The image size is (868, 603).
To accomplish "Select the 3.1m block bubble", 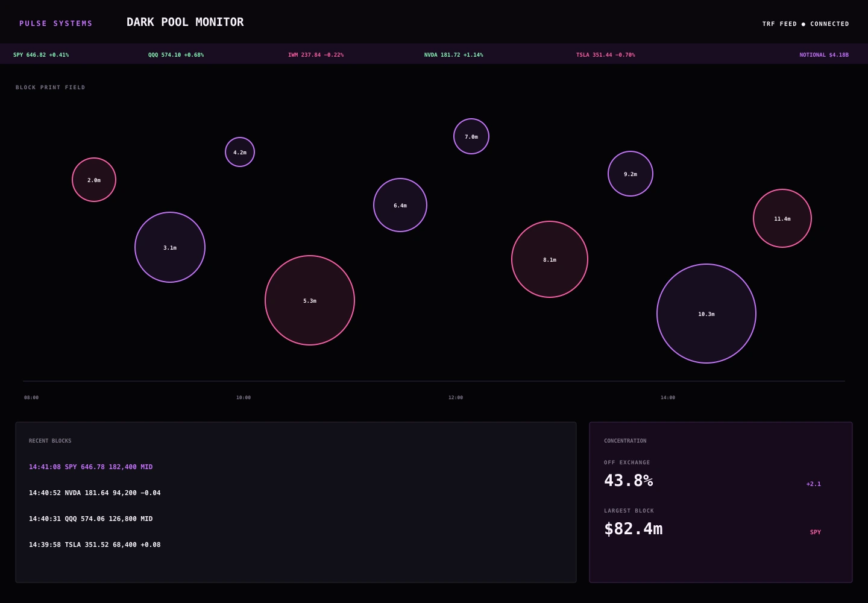I will click(170, 247).
